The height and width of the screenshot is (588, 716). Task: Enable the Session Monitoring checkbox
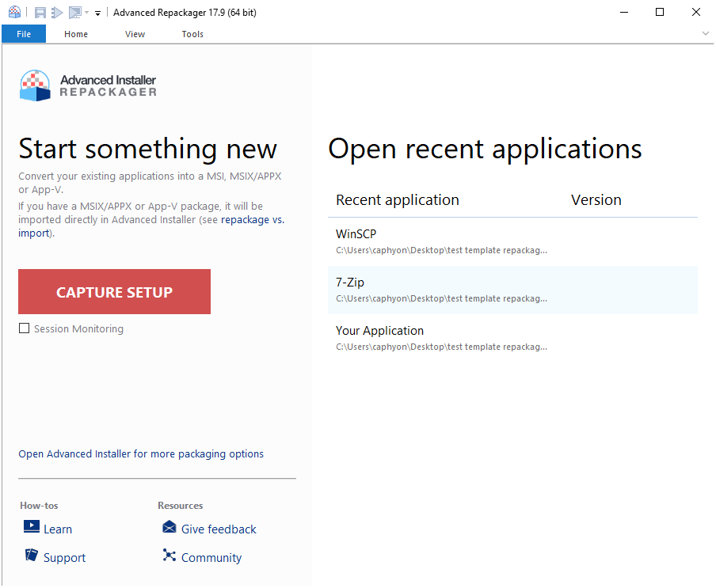[x=25, y=328]
